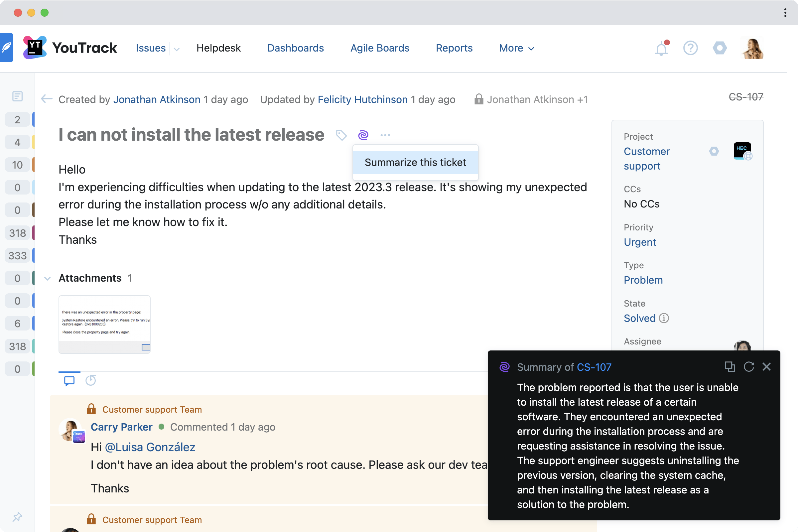Open notifications via the bell icon
Screen dimensions: 798x532
pyautogui.click(x=661, y=48)
